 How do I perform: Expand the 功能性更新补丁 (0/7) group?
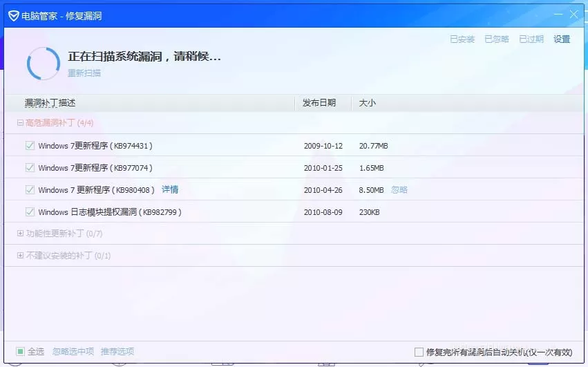(20, 234)
